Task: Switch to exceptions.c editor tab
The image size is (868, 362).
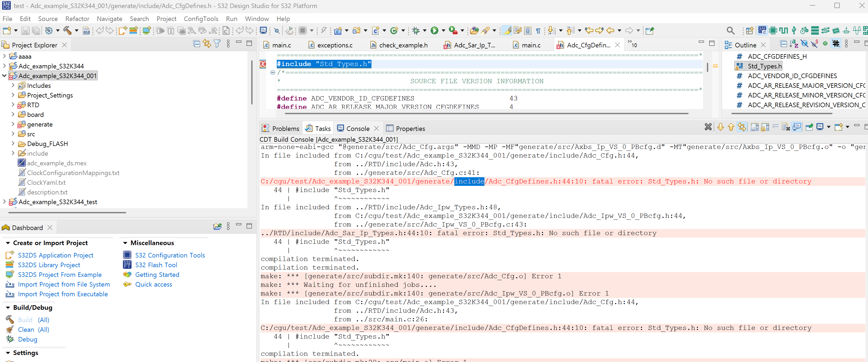Action: pos(331,45)
